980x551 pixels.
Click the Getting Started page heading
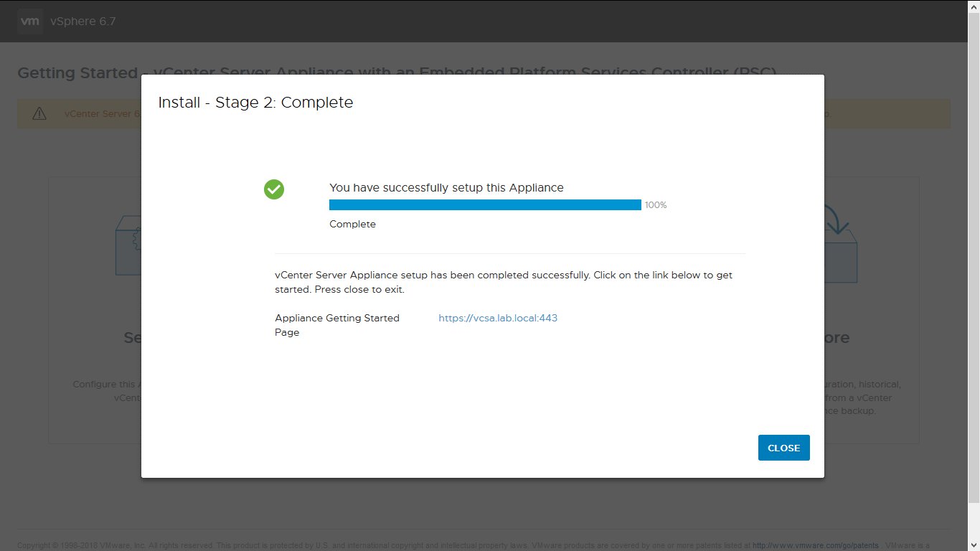click(x=77, y=73)
